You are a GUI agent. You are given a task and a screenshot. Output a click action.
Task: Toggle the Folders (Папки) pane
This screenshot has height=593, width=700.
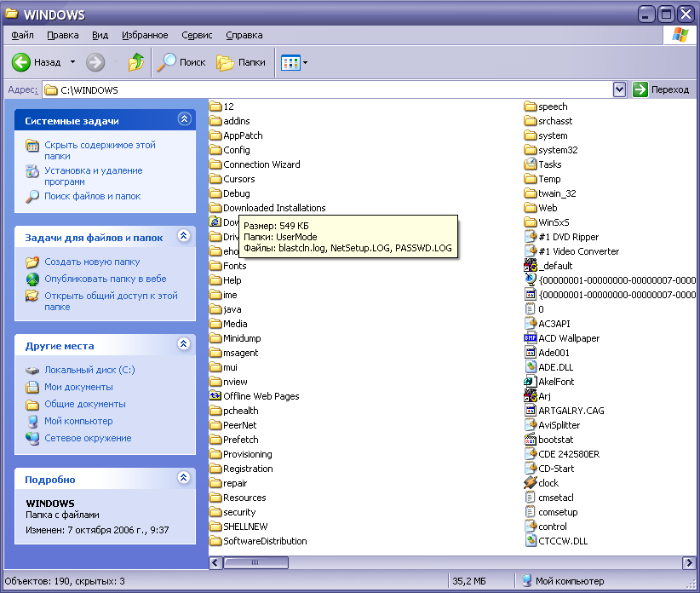pyautogui.click(x=241, y=62)
